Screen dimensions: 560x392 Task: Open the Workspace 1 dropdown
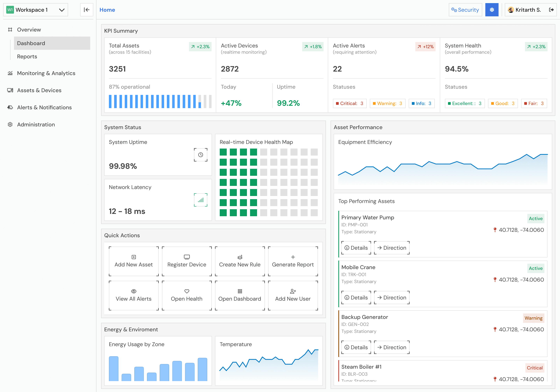(36, 10)
